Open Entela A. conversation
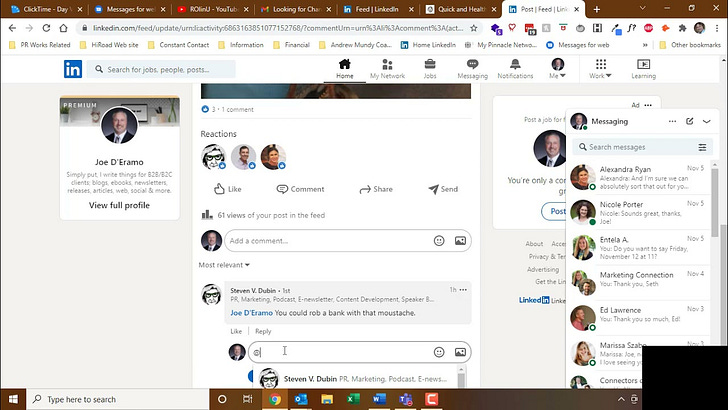 (638, 248)
